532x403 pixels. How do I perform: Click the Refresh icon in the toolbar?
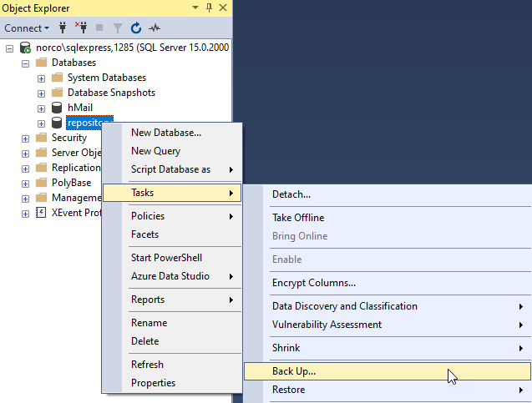click(x=136, y=28)
